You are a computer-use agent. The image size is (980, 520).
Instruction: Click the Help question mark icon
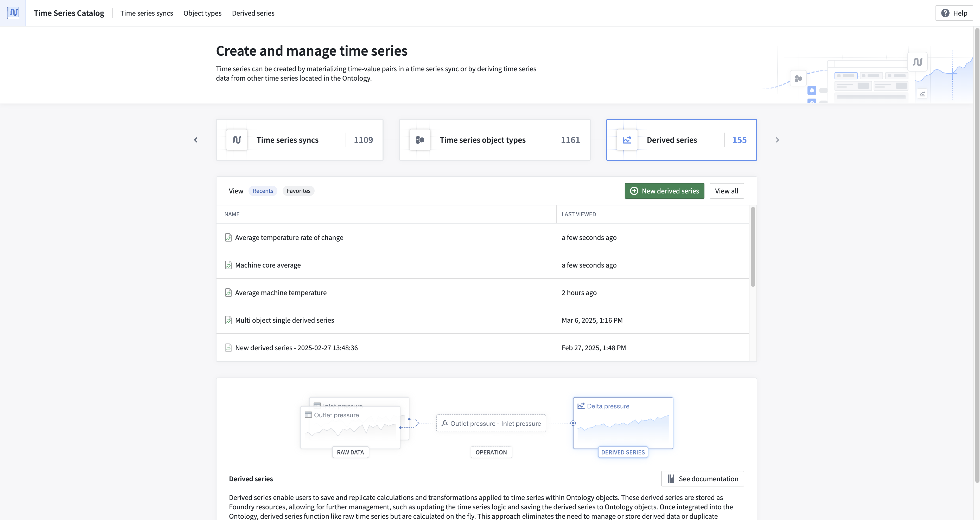945,13
